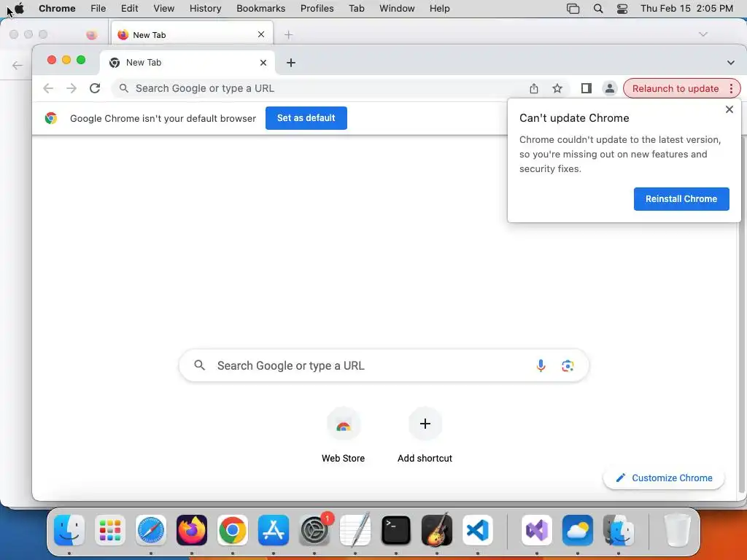Open the Edit menu
Viewport: 747px width, 560px height.
(x=129, y=9)
